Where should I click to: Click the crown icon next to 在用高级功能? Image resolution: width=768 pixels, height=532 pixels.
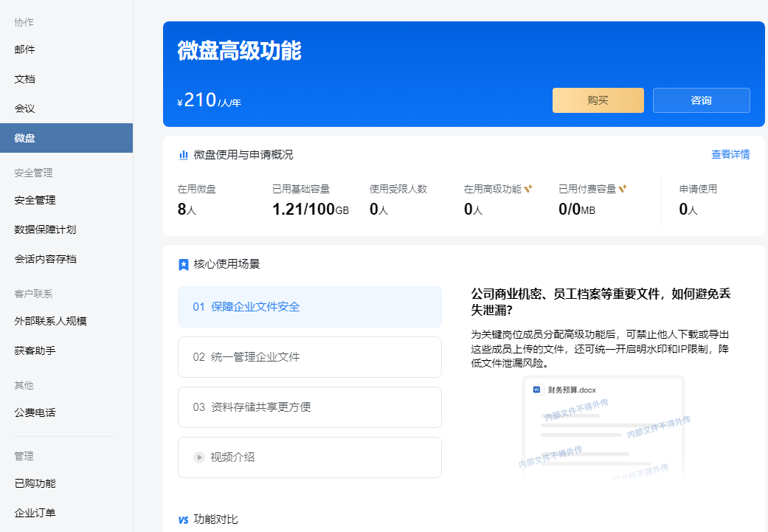coord(527,189)
